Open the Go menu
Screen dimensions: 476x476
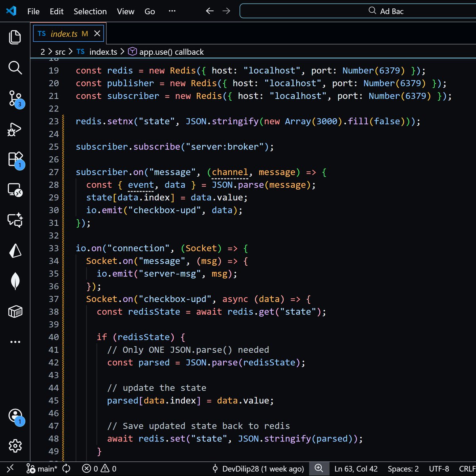(150, 12)
